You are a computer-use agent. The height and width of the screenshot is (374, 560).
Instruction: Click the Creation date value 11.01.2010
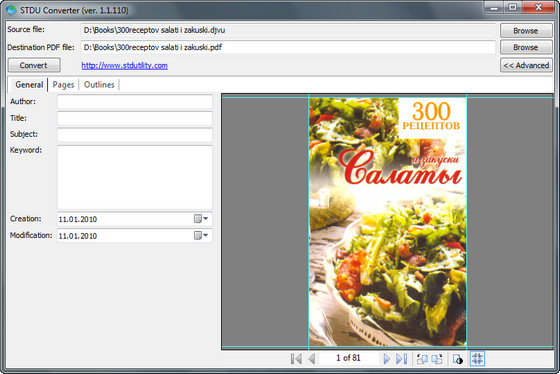pos(78,219)
